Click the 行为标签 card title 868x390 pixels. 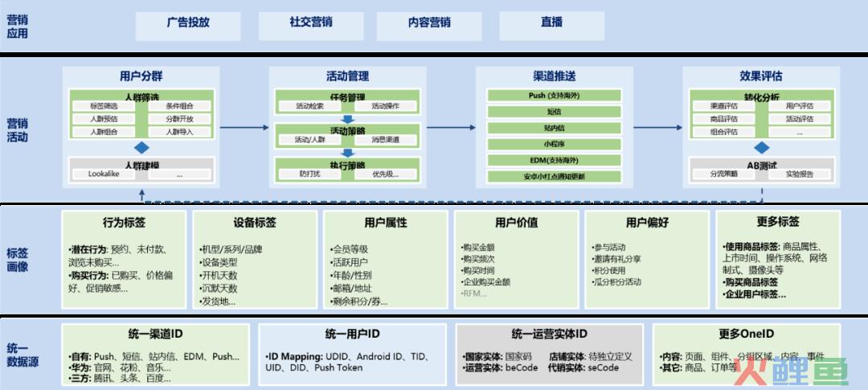coord(124,224)
